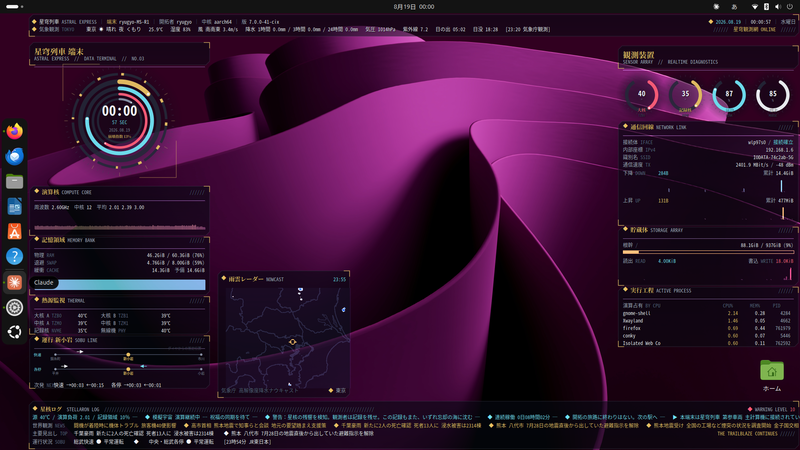Click the storage usage bar in STORAGE ARRAY
This screenshot has width=800, height=450.
pos(708,252)
